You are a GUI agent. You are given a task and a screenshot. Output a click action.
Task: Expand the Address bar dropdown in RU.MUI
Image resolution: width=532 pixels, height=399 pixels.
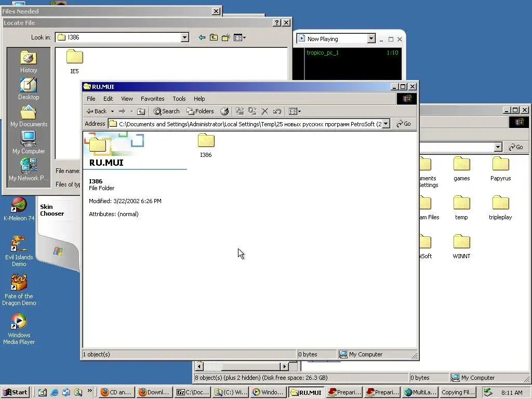(x=386, y=124)
